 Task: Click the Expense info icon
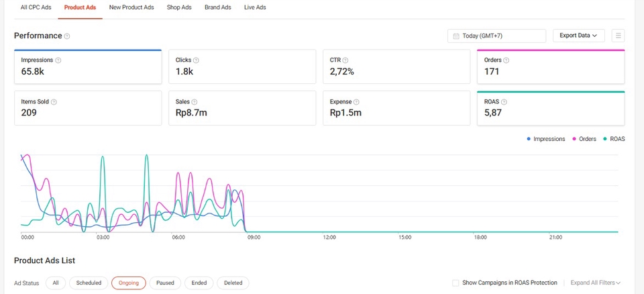pyautogui.click(x=357, y=102)
